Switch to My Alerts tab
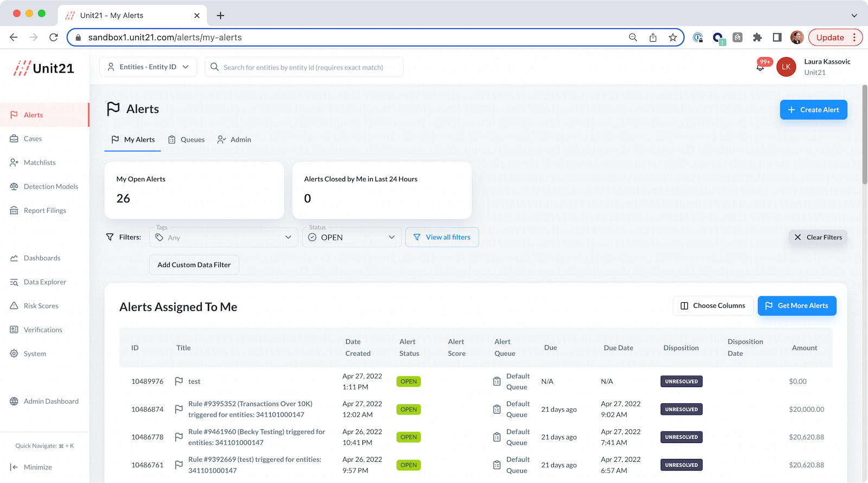The image size is (868, 483). pos(133,139)
